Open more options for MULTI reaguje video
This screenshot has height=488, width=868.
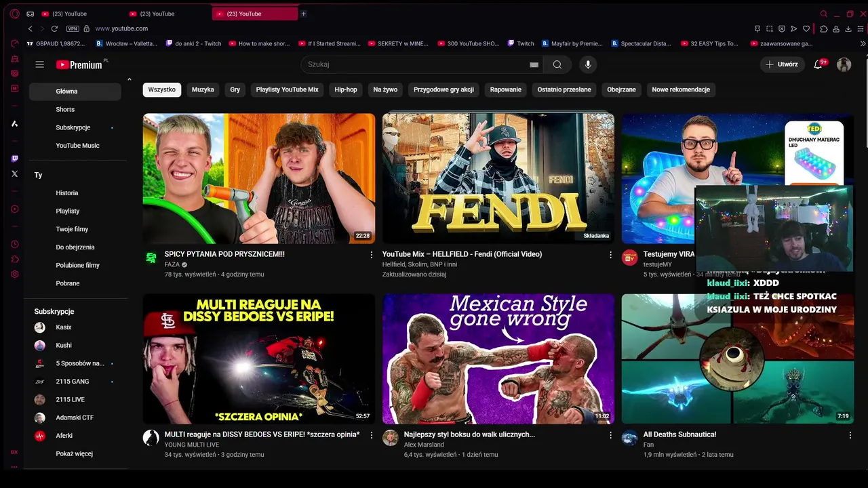click(371, 435)
